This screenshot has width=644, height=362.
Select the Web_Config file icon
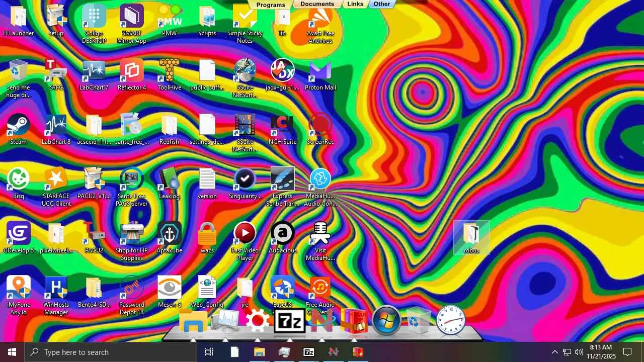(x=207, y=292)
